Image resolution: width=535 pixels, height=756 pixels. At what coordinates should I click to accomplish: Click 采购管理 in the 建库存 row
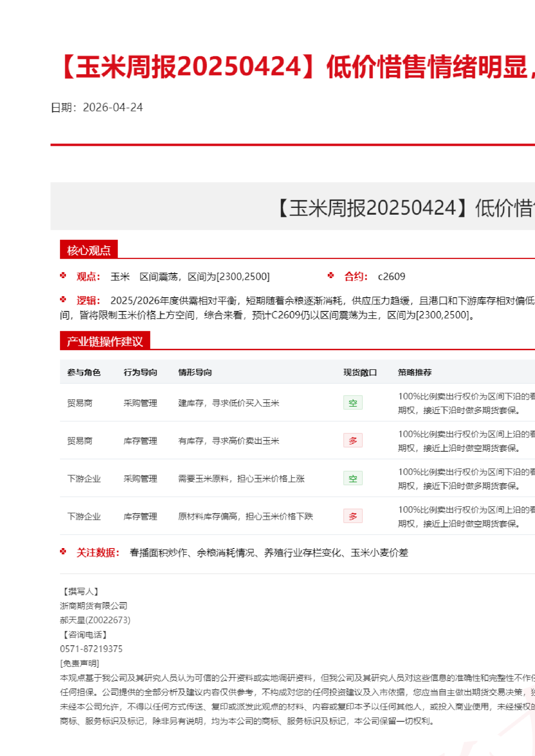141,403
